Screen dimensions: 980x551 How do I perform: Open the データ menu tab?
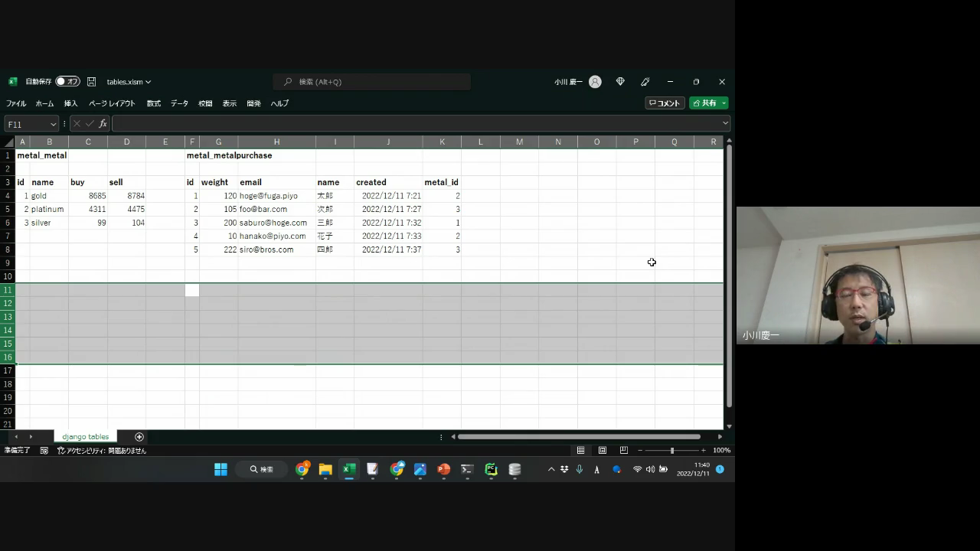(x=179, y=103)
